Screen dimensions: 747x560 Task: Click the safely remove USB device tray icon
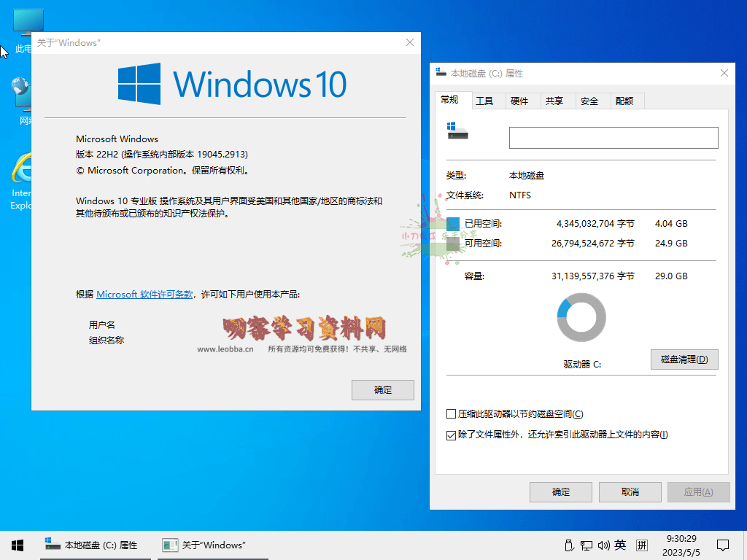[568, 545]
